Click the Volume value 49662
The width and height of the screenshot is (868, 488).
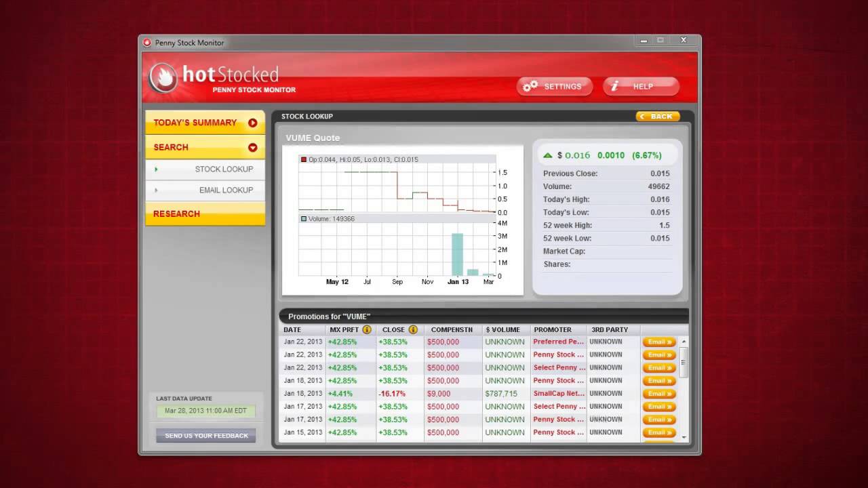[x=658, y=186]
